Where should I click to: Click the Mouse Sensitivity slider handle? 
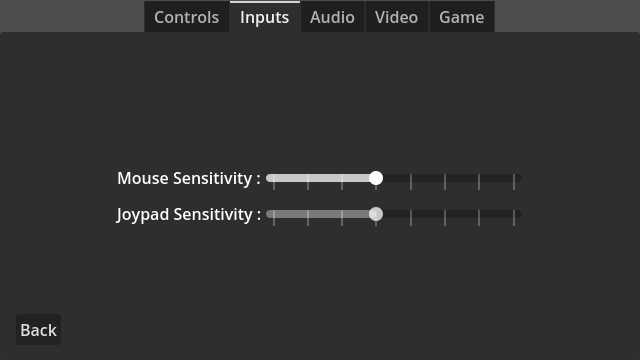coord(376,178)
